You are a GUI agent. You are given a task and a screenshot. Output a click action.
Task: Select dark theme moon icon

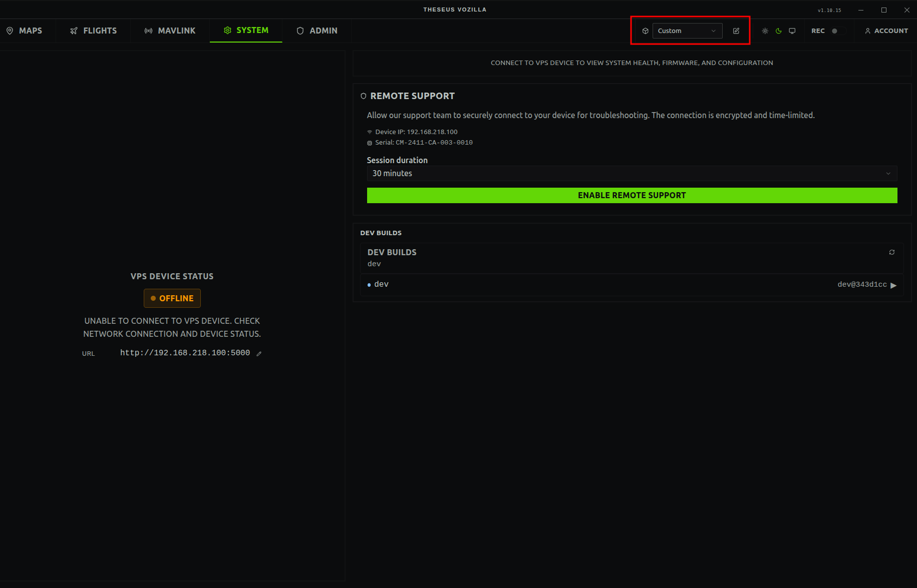coord(778,31)
